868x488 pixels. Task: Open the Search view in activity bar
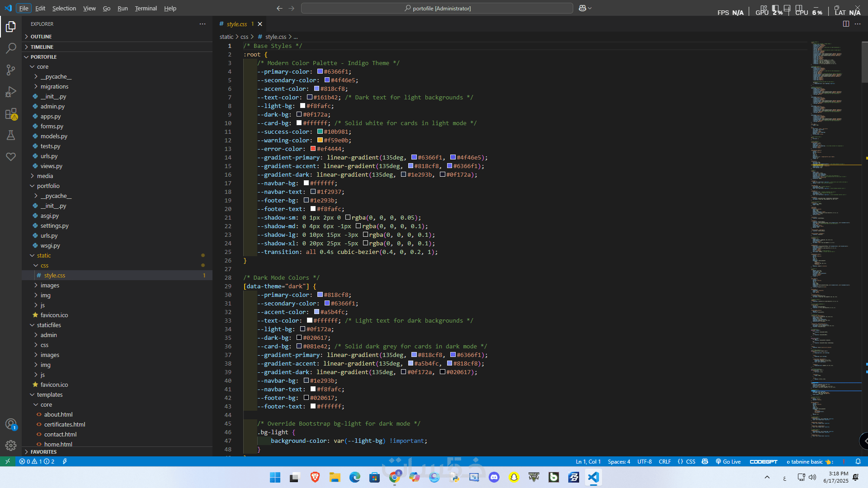pyautogui.click(x=11, y=48)
